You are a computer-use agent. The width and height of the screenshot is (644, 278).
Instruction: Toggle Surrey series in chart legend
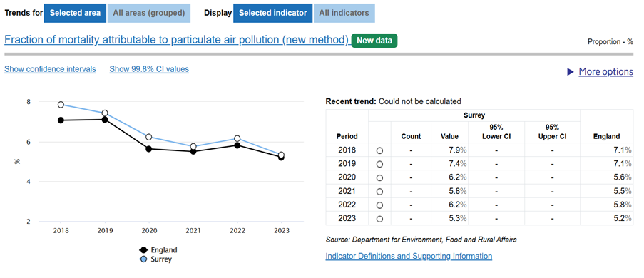pos(156,259)
